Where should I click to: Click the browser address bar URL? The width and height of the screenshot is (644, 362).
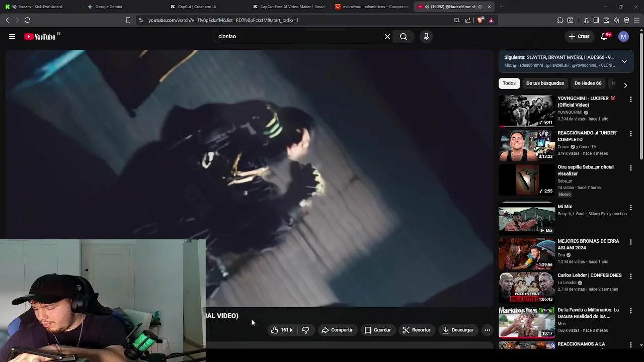click(x=223, y=20)
